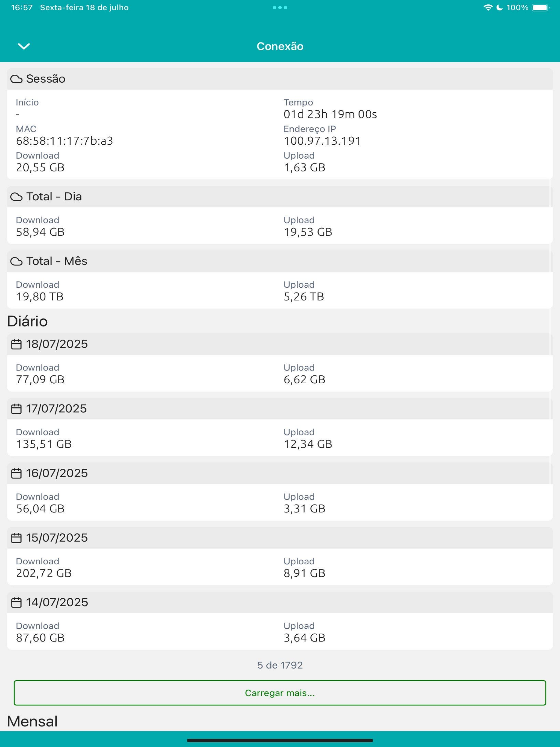
Task: Tap the home indicator bar at bottom
Action: click(280, 741)
